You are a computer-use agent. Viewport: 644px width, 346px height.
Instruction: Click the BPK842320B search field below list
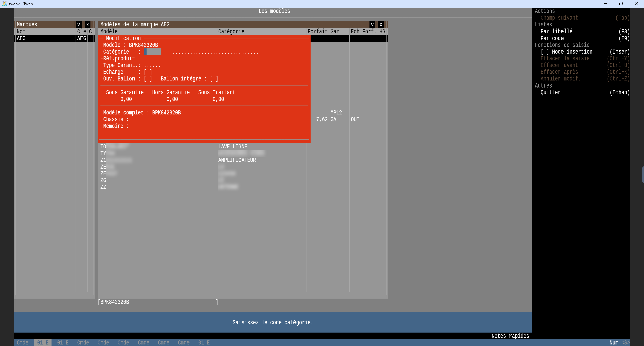tap(158, 302)
